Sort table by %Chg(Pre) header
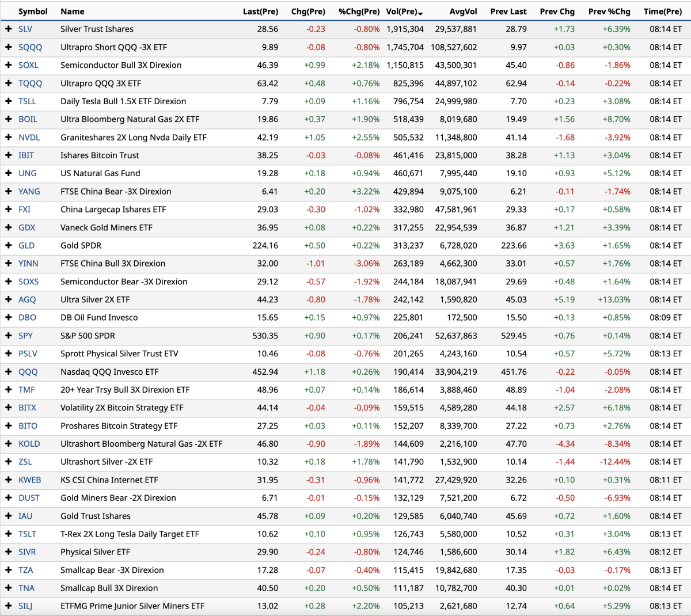The width and height of the screenshot is (691, 616). click(359, 12)
